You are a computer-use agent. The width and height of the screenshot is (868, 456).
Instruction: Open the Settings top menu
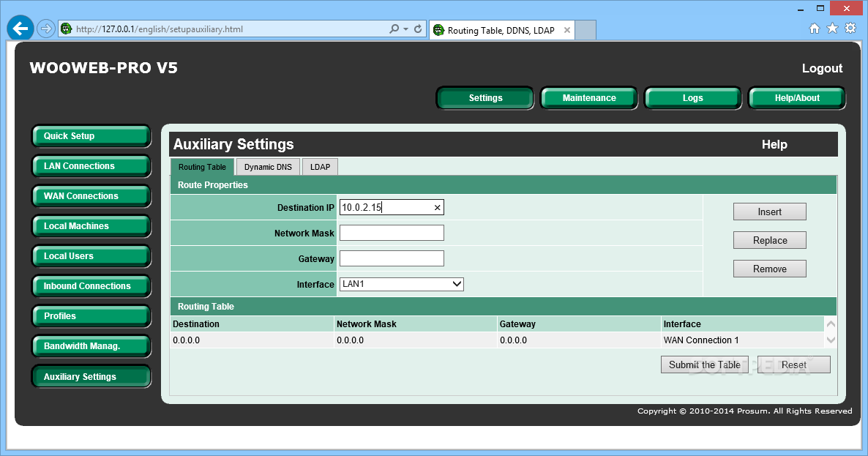(485, 98)
